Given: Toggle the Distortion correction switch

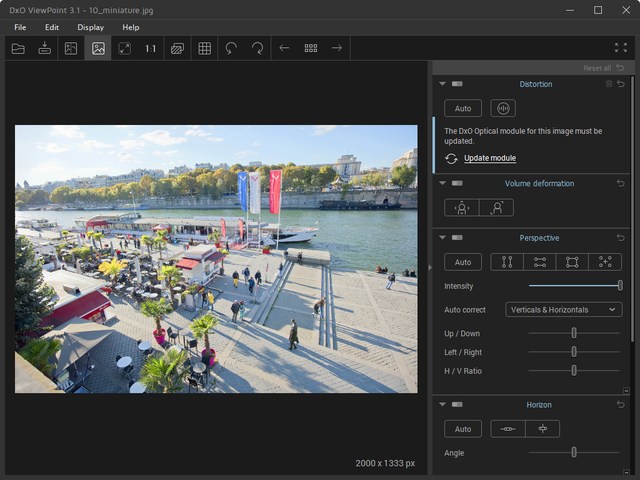Looking at the screenshot, I should (x=457, y=84).
